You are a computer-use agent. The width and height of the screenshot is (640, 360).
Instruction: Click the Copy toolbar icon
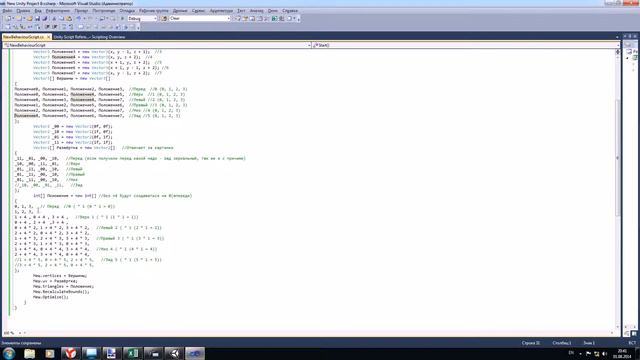(61, 18)
